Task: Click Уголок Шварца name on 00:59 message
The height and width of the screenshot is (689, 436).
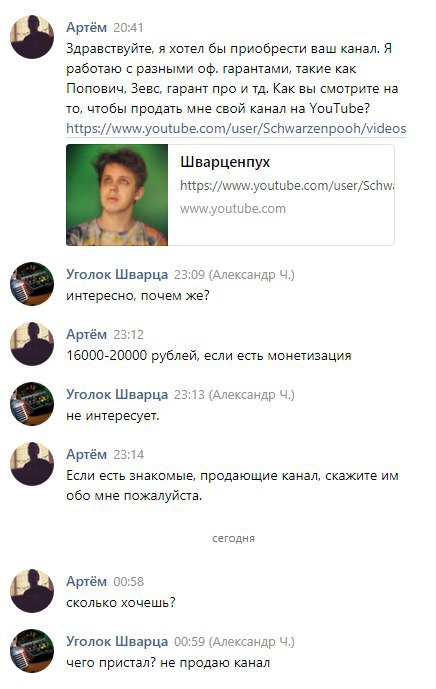Action: (117, 642)
